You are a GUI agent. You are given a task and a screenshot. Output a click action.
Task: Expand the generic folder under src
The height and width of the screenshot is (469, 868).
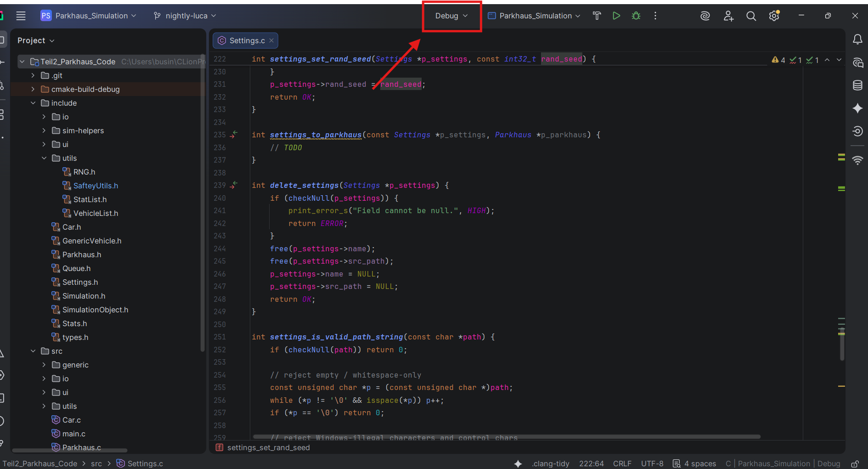click(44, 365)
